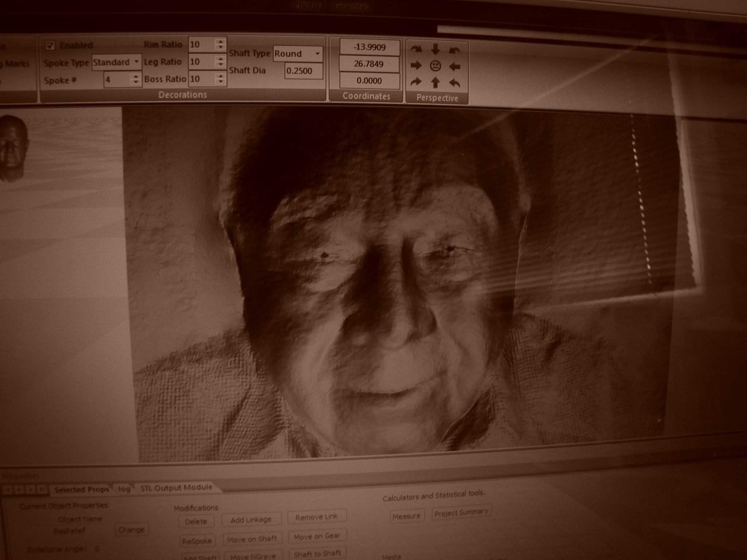Reset view with center face icon
The height and width of the screenshot is (560, 747).
click(435, 66)
